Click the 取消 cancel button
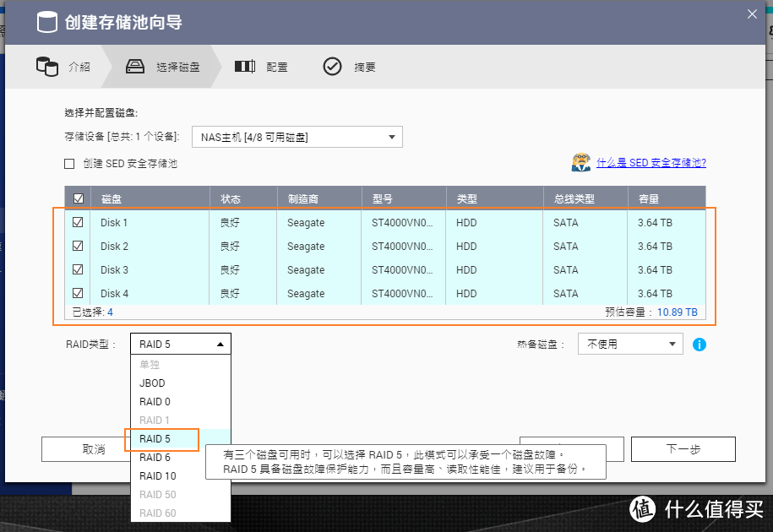The width and height of the screenshot is (773, 532). 86,449
